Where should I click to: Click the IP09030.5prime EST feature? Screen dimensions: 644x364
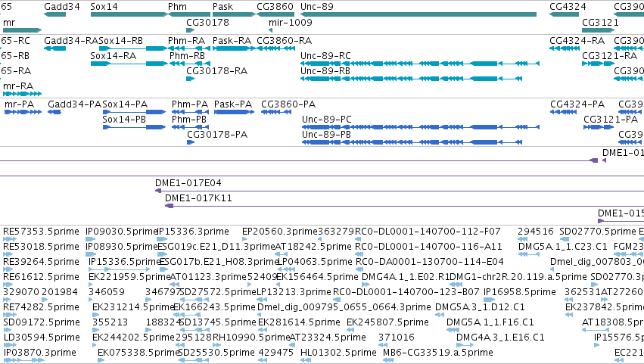90,239
